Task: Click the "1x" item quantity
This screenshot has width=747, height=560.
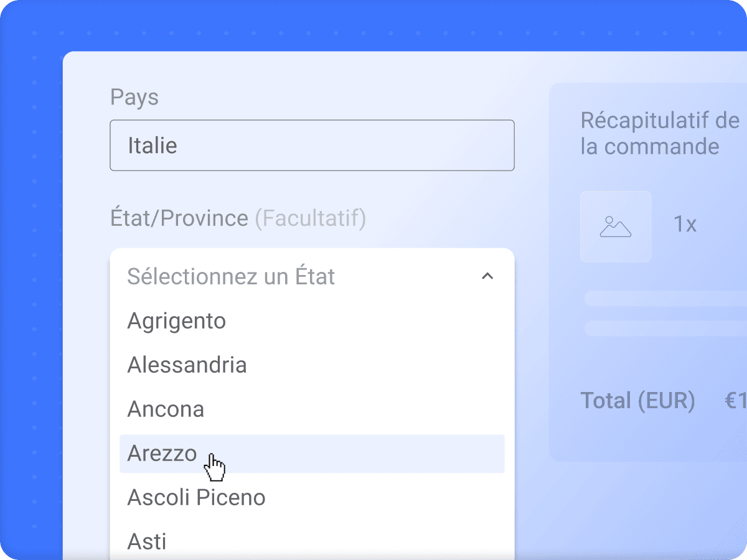Action: pyautogui.click(x=685, y=225)
